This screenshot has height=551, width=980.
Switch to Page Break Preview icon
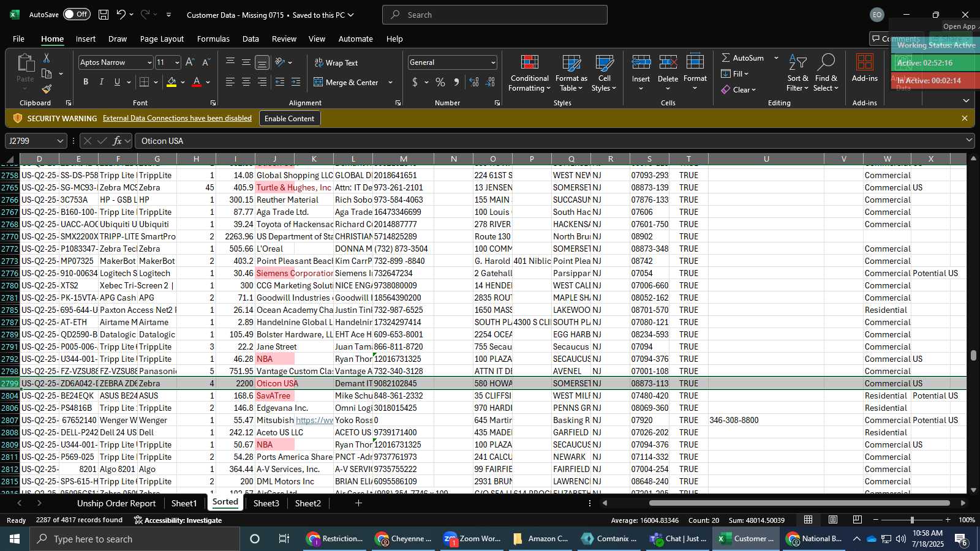point(858,520)
